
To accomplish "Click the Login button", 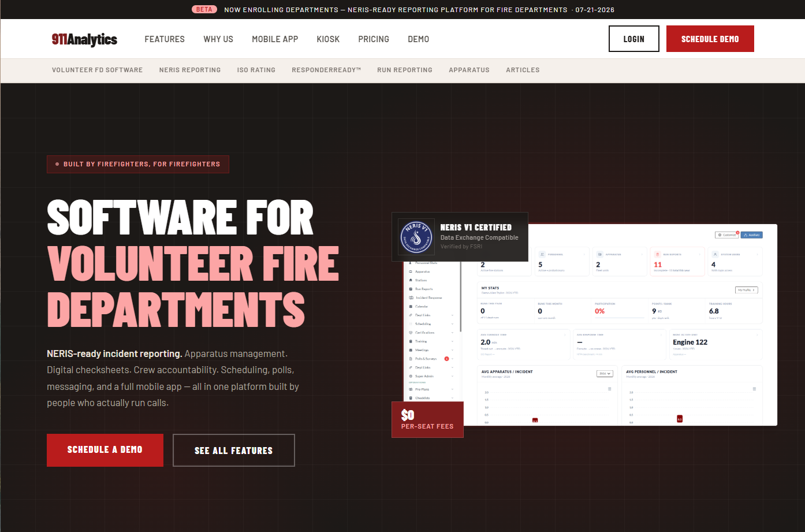I will 634,39.
